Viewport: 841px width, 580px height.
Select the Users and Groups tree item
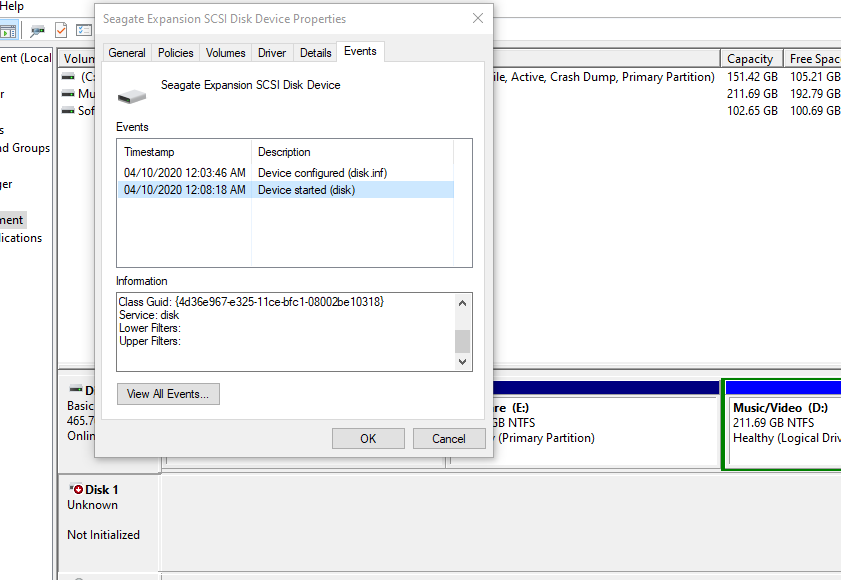(x=25, y=148)
